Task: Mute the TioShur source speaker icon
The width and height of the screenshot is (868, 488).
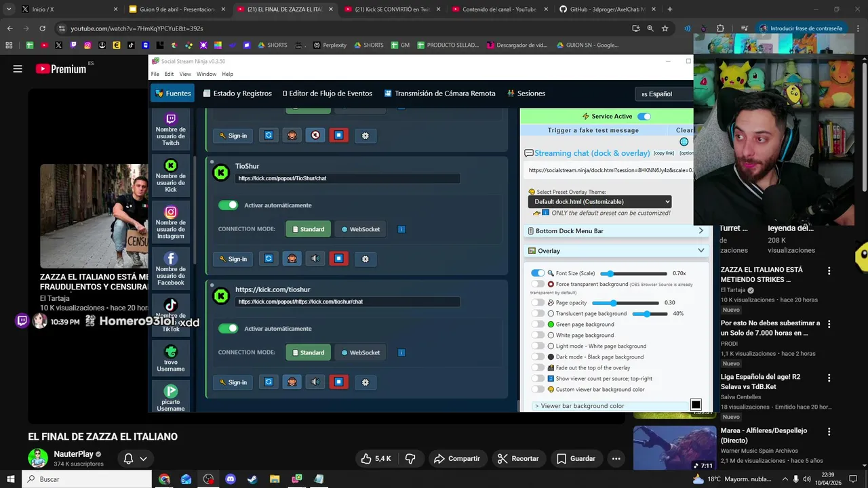Action: pyautogui.click(x=315, y=258)
